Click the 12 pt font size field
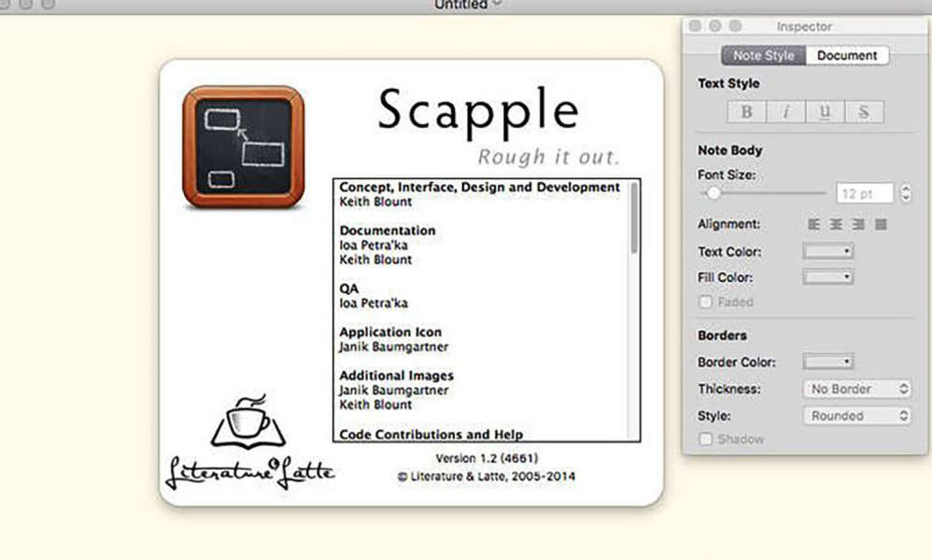 tap(865, 193)
